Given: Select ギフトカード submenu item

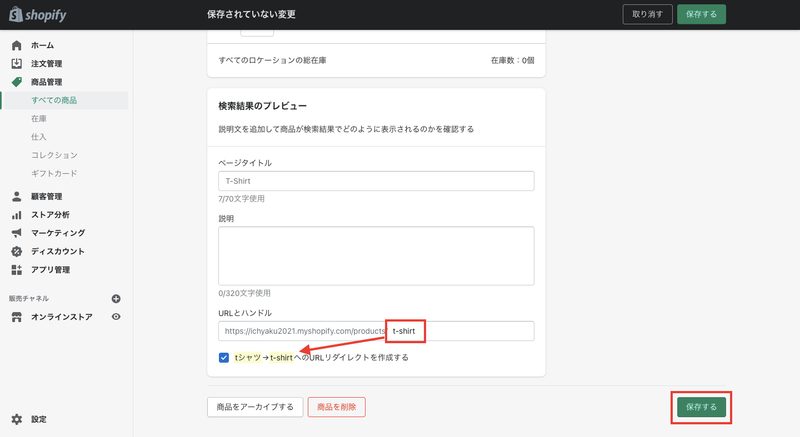Looking at the screenshot, I should point(54,174).
